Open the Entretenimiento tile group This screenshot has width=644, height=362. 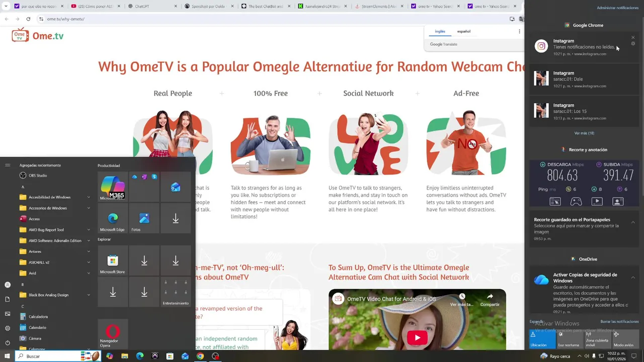click(x=176, y=292)
